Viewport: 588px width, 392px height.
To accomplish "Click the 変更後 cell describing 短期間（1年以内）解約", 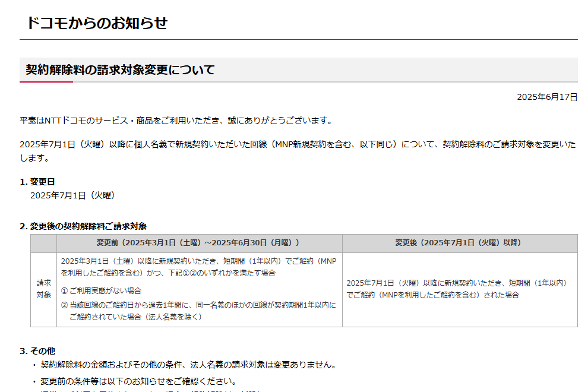I will click(457, 289).
